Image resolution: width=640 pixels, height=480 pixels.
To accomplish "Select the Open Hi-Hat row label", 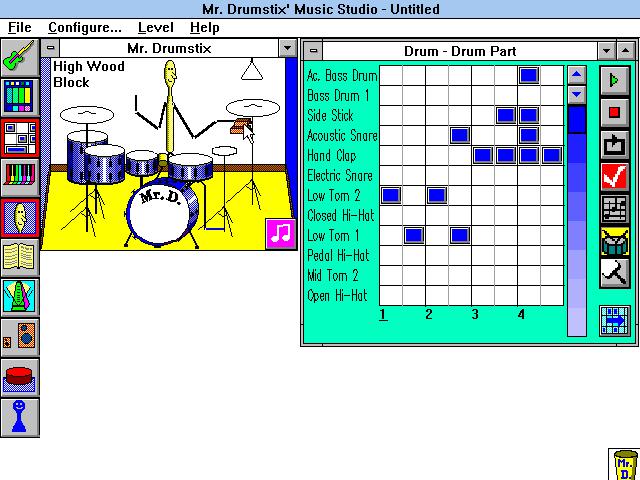I will point(337,296).
